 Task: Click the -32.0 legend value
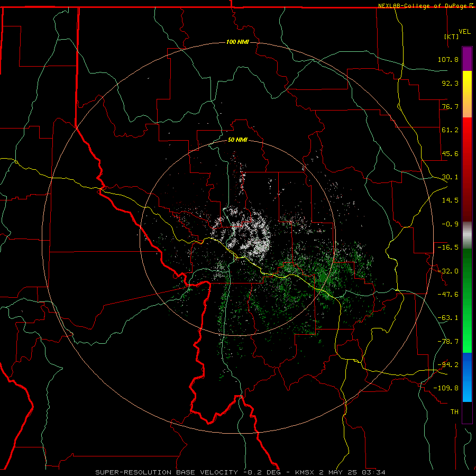448,271
